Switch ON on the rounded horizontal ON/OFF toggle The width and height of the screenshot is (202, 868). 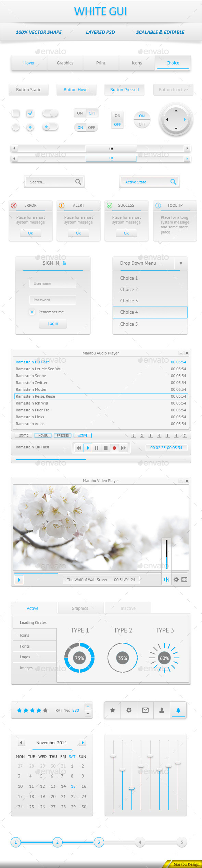click(x=80, y=128)
